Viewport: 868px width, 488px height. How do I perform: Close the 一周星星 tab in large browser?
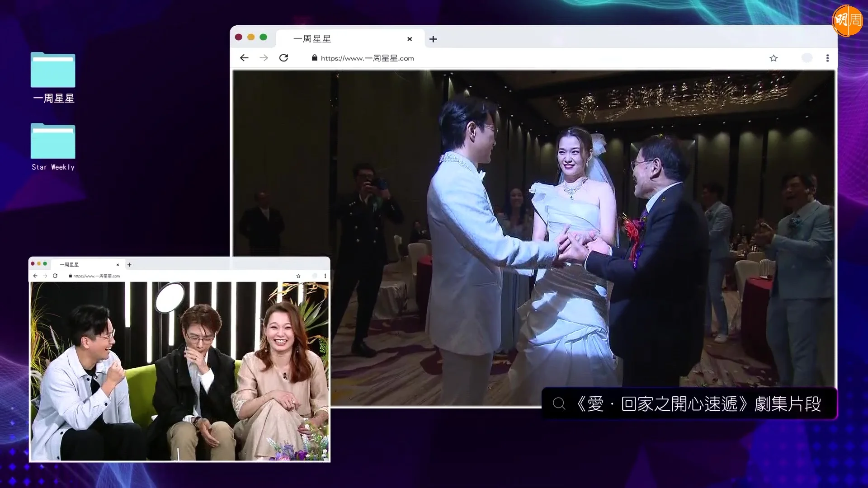410,39
